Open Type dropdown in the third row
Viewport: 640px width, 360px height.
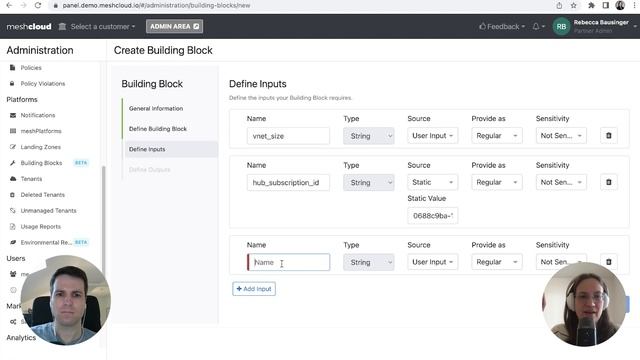pyautogui.click(x=369, y=262)
